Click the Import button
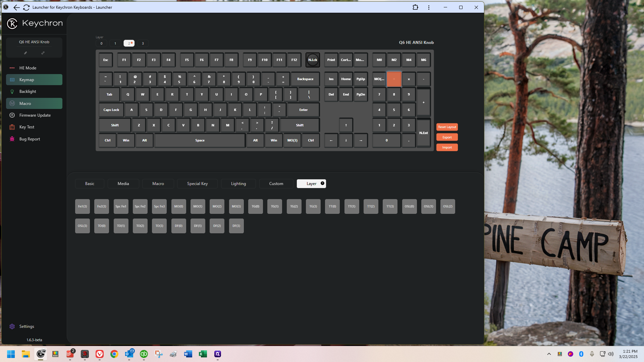This screenshot has width=644, height=362. pos(447,147)
